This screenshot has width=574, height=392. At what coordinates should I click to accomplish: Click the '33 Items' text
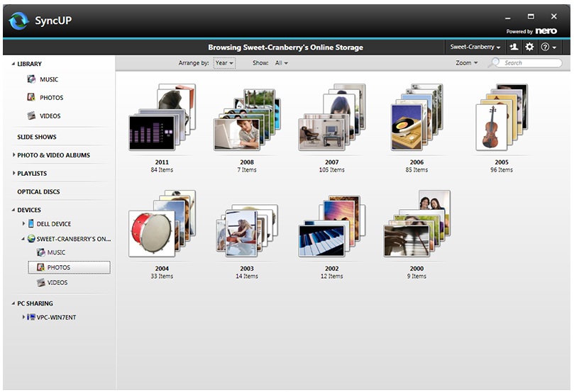tap(162, 276)
